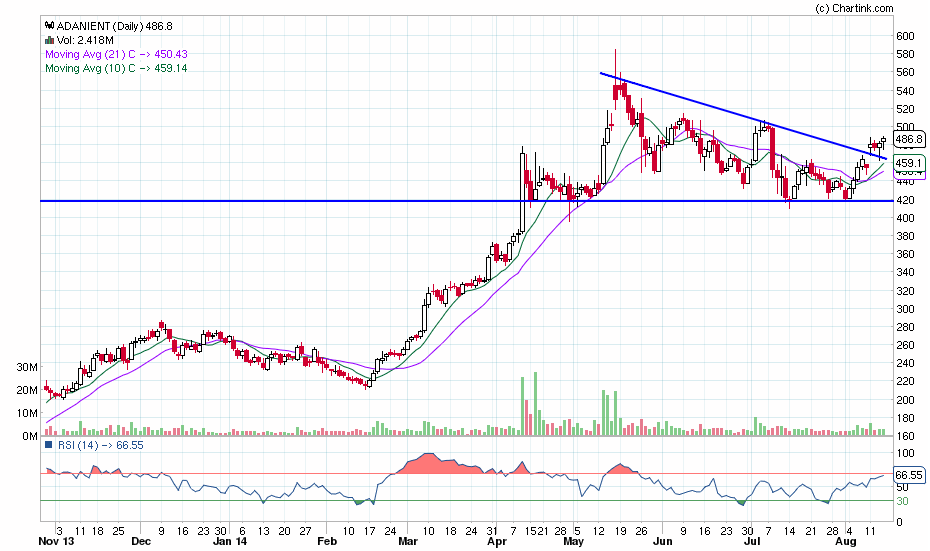Click the Jul date axis label

pos(752,541)
